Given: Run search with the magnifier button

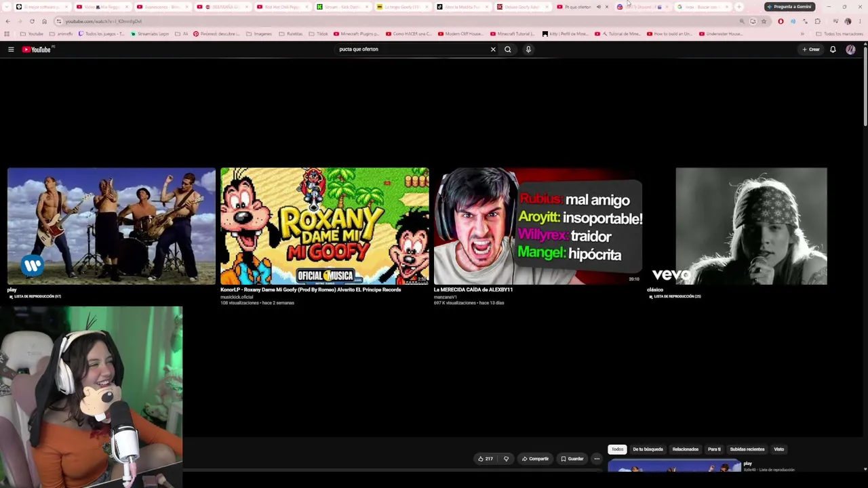Looking at the screenshot, I should [507, 49].
